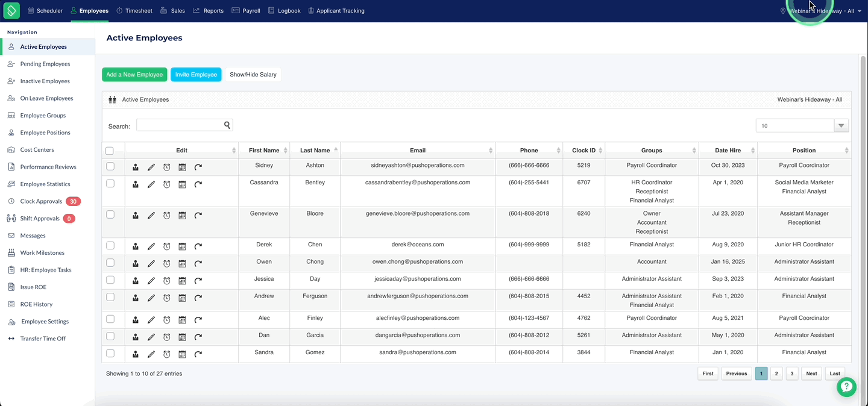Image resolution: width=868 pixels, height=406 pixels.
Task: Sort table by Phone column
Action: point(529,151)
